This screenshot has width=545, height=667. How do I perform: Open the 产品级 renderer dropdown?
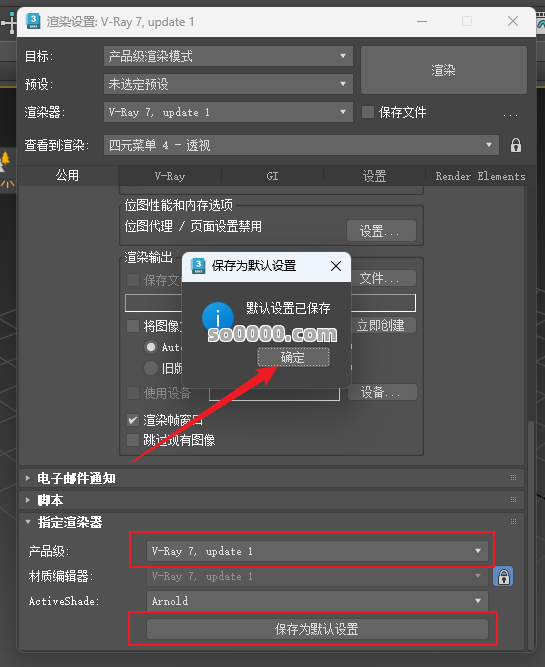point(317,551)
